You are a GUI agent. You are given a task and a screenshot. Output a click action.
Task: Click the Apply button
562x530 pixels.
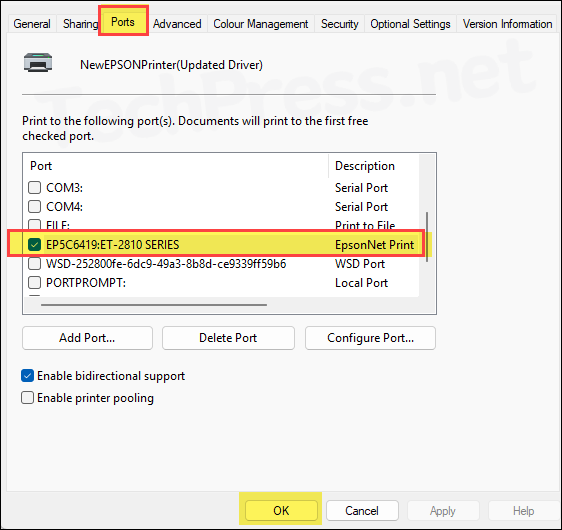(443, 511)
